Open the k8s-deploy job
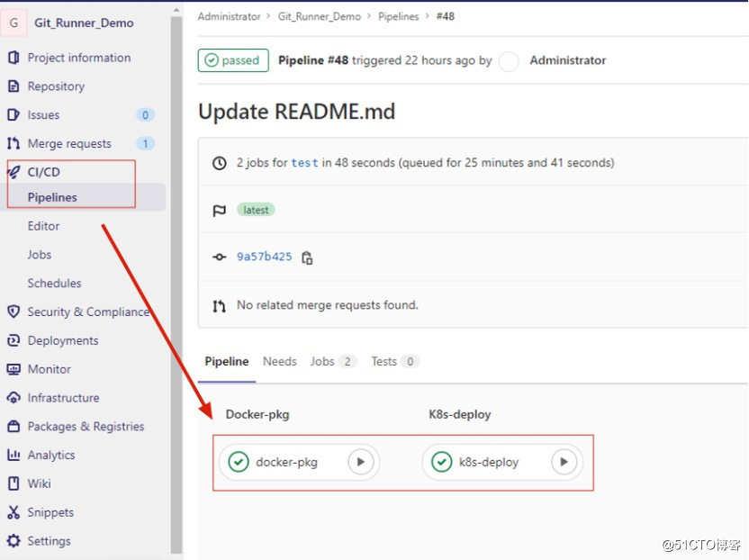749x560 pixels. (489, 462)
